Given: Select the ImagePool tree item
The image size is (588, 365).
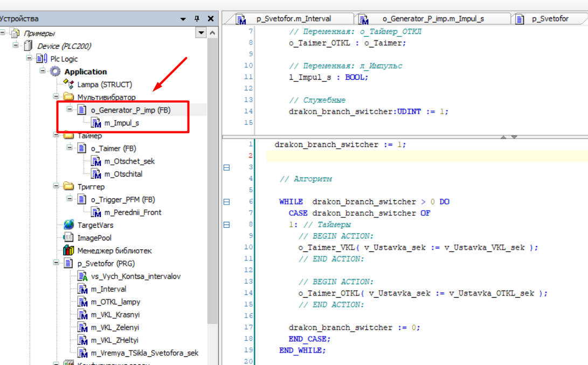Looking at the screenshot, I should pos(94,237).
